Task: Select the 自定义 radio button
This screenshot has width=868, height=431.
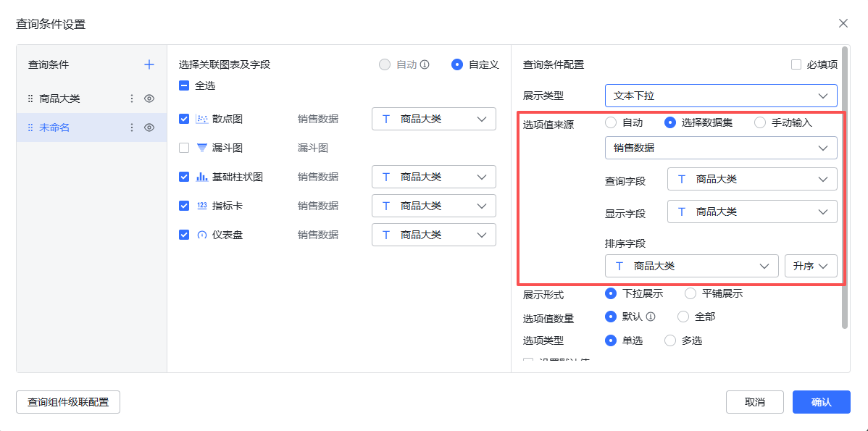Action: click(456, 64)
